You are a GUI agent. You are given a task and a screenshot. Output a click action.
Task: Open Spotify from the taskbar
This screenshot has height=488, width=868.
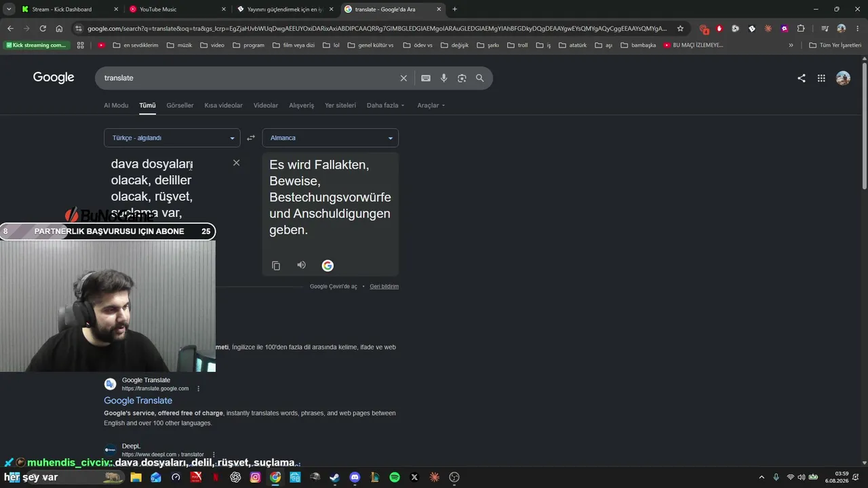pos(395,477)
